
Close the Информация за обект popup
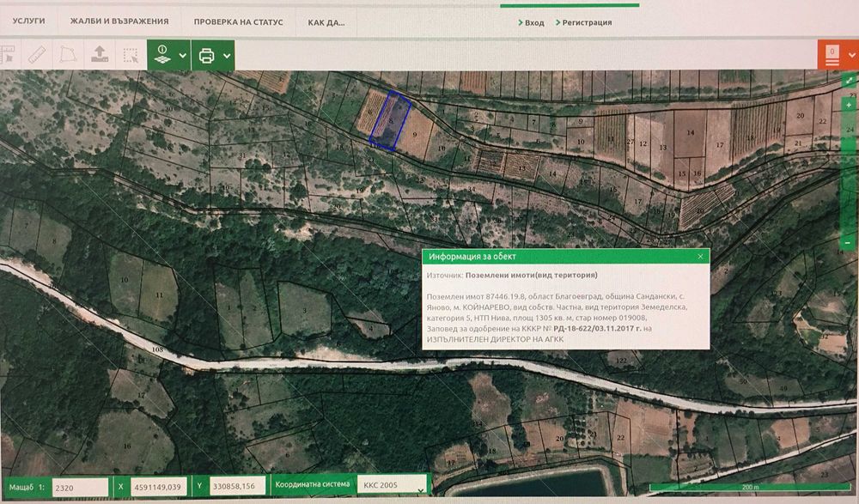click(700, 256)
